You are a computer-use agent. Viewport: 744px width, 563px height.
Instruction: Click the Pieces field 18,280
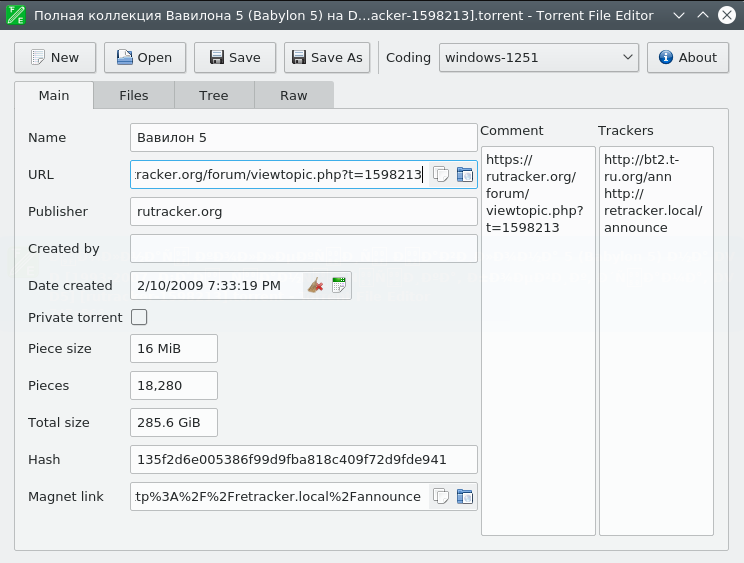[x=174, y=386]
